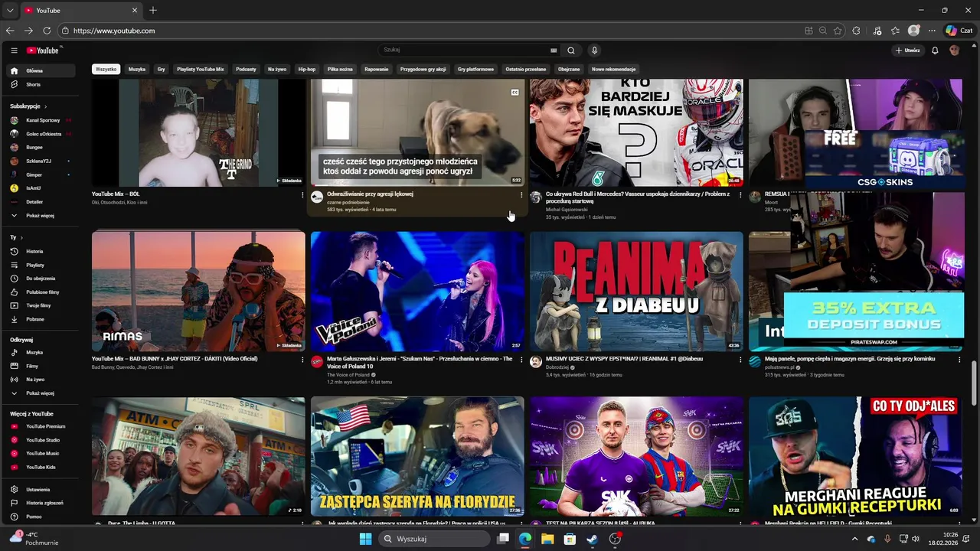
Task: Reload the page with refresh button
Action: (x=47, y=31)
